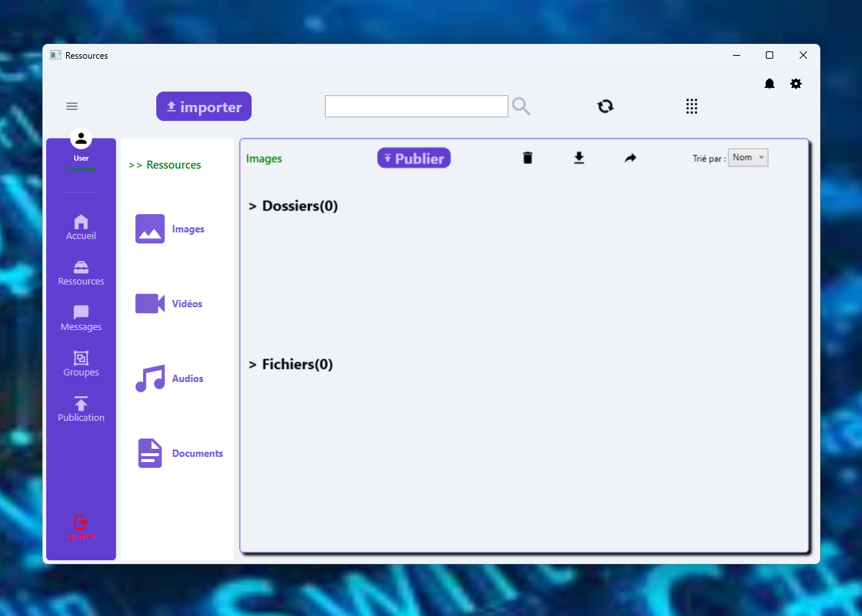Viewport: 862px width, 616px height.
Task: Start a search with the magnifier icon
Action: (521, 106)
